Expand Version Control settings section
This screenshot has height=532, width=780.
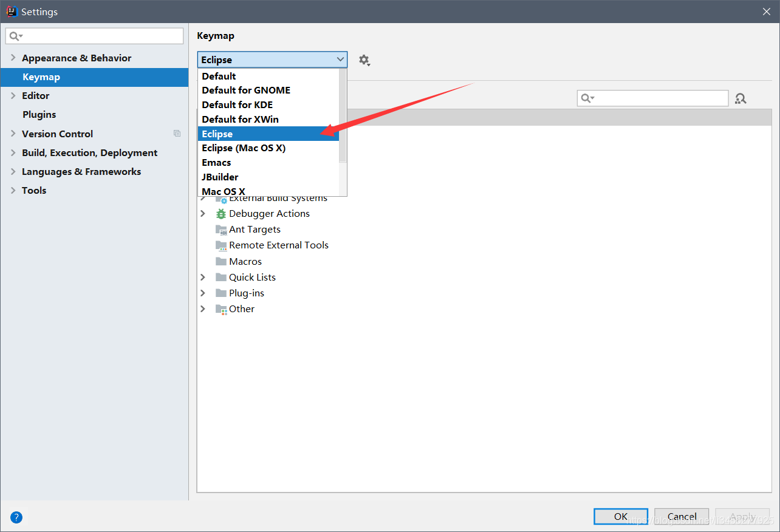(13, 134)
